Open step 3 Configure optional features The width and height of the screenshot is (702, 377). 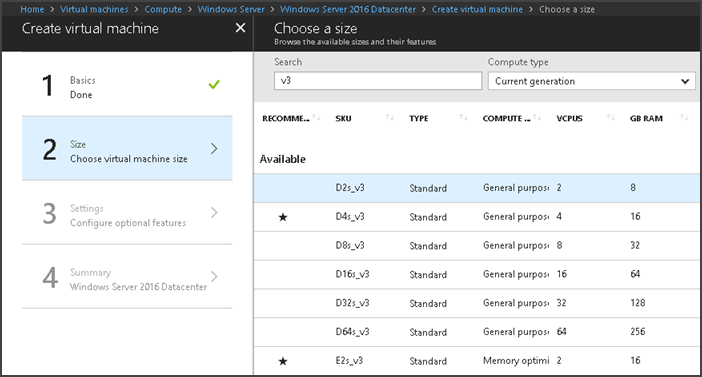click(x=127, y=213)
